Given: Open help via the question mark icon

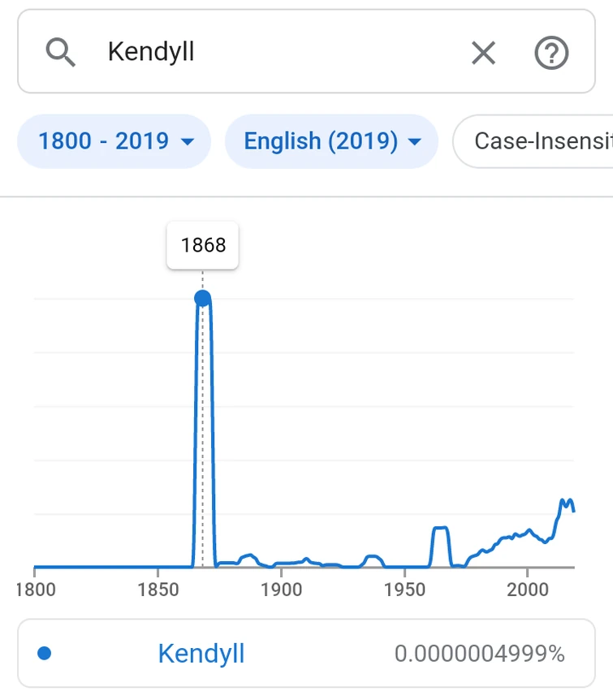Looking at the screenshot, I should [551, 53].
